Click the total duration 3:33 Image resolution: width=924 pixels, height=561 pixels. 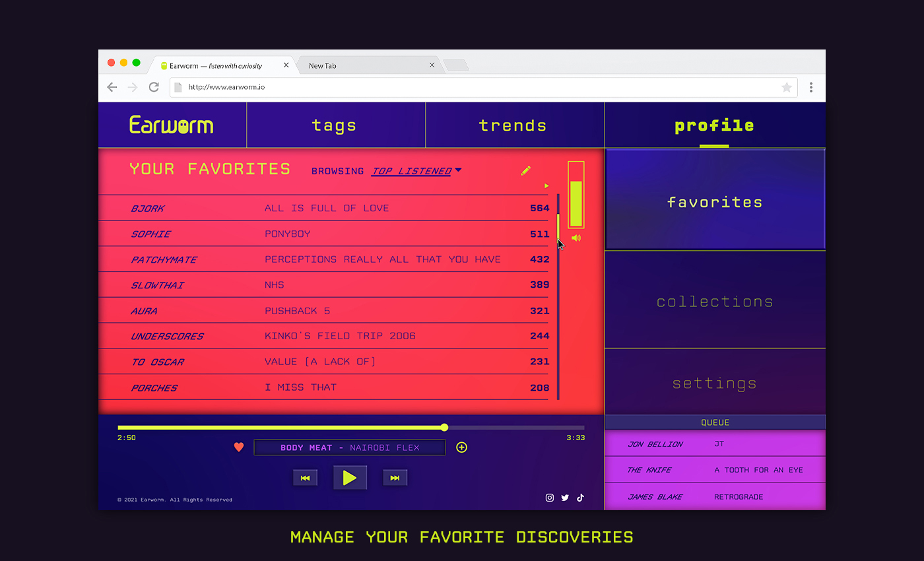pos(576,438)
